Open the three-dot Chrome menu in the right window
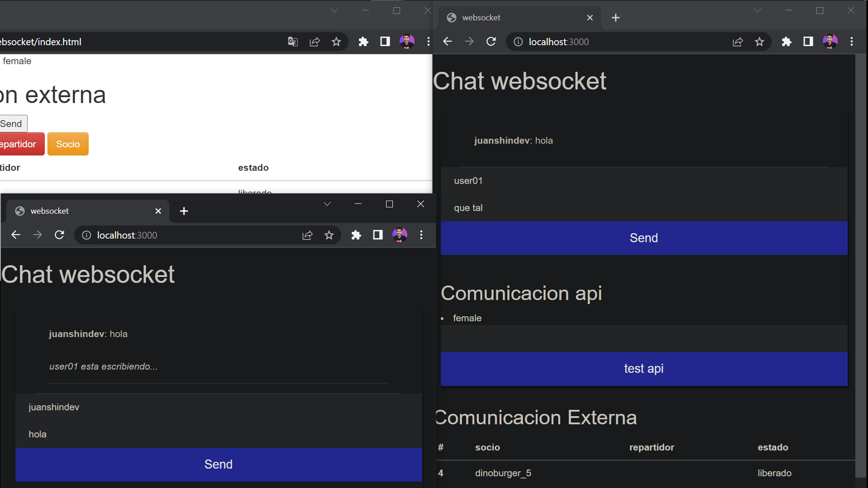This screenshot has height=488, width=868. coord(852,42)
